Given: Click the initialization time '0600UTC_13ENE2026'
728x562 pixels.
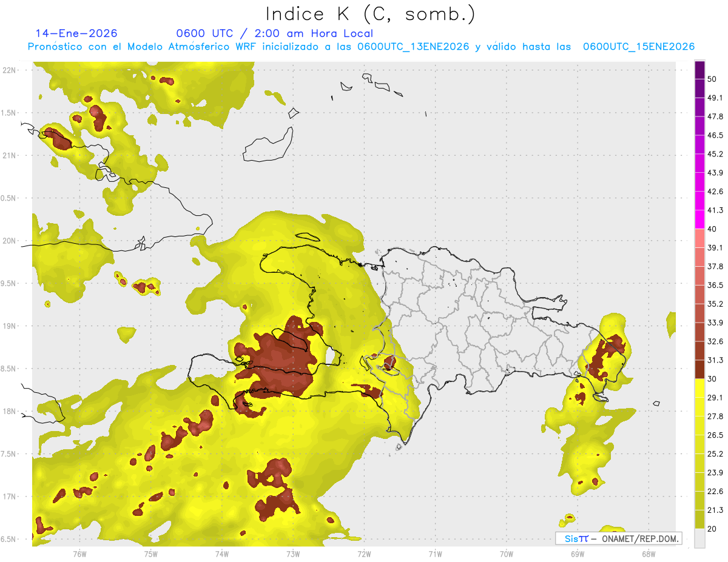Looking at the screenshot, I should [x=413, y=47].
